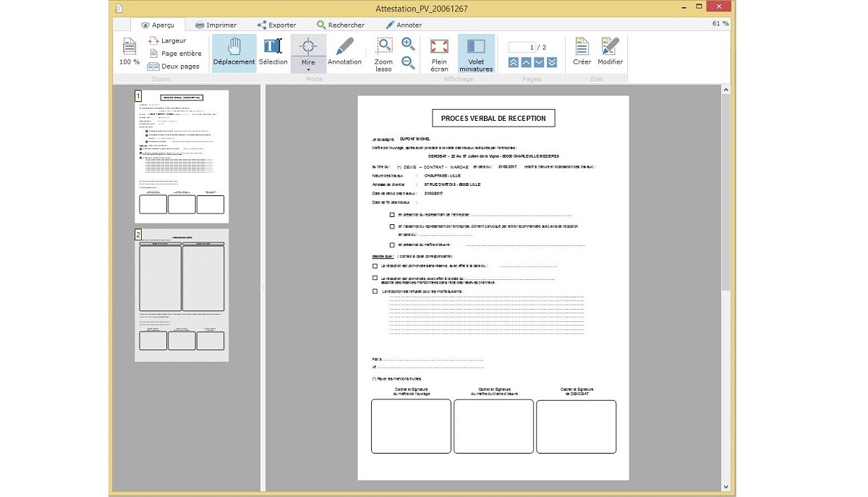
Task: Select the Mire crosshair tool
Action: pos(308,49)
